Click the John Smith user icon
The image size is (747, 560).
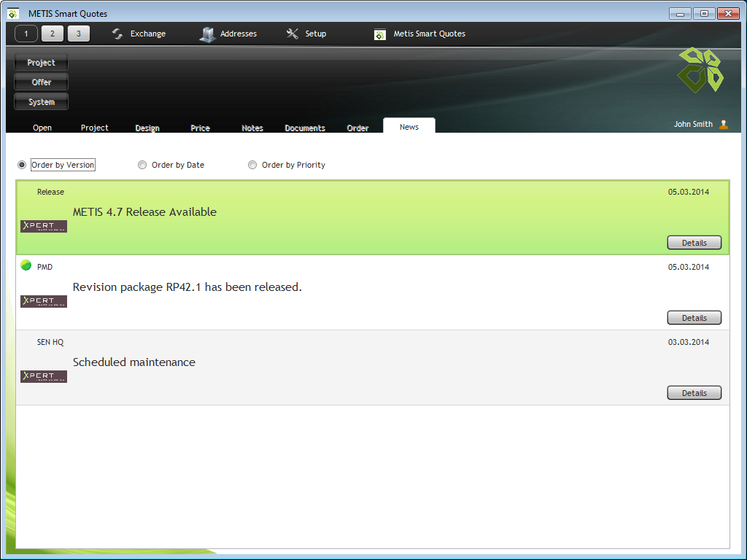coord(724,124)
